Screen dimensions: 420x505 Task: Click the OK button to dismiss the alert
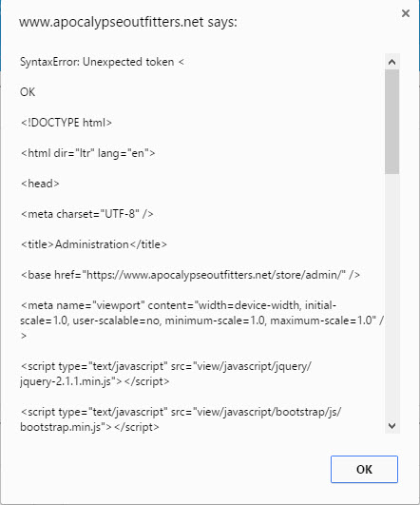[364, 469]
